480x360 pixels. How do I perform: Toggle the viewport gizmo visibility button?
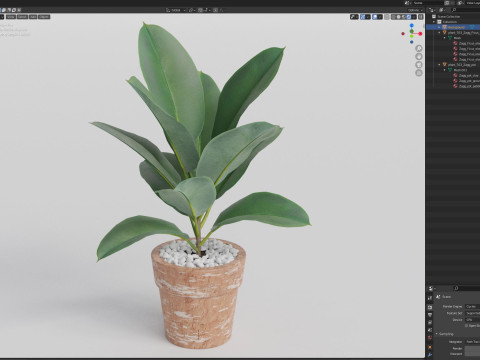point(363,17)
